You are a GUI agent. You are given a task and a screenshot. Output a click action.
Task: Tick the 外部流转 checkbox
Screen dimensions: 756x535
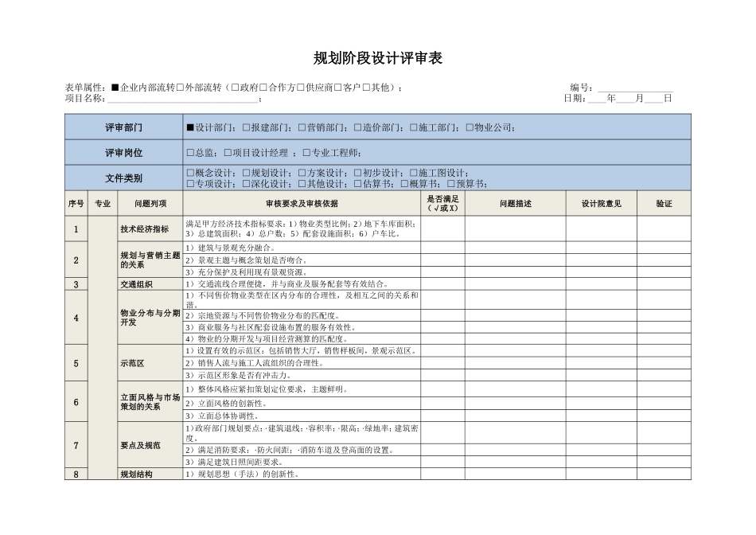(180, 88)
